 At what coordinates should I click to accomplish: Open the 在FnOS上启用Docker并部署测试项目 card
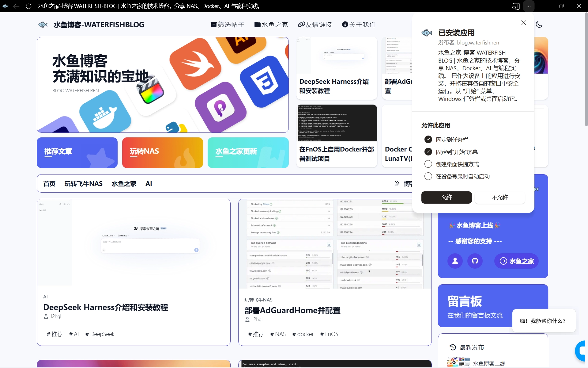pyautogui.click(x=337, y=136)
